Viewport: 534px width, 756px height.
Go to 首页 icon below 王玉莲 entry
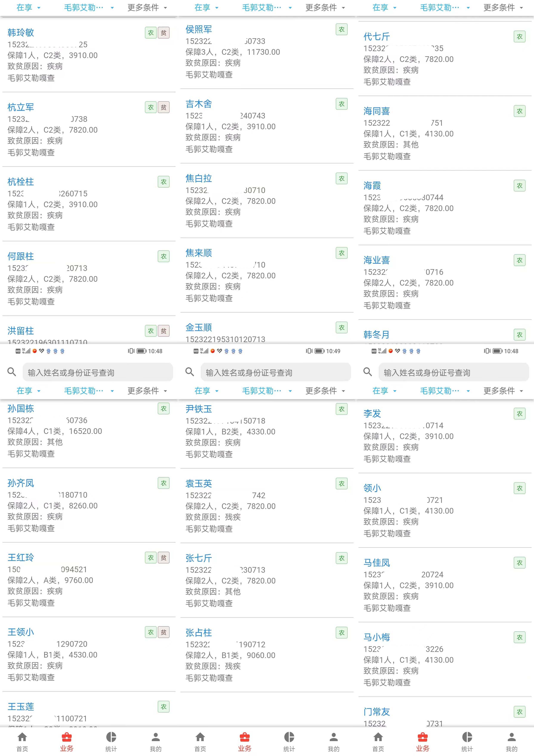pyautogui.click(x=22, y=737)
